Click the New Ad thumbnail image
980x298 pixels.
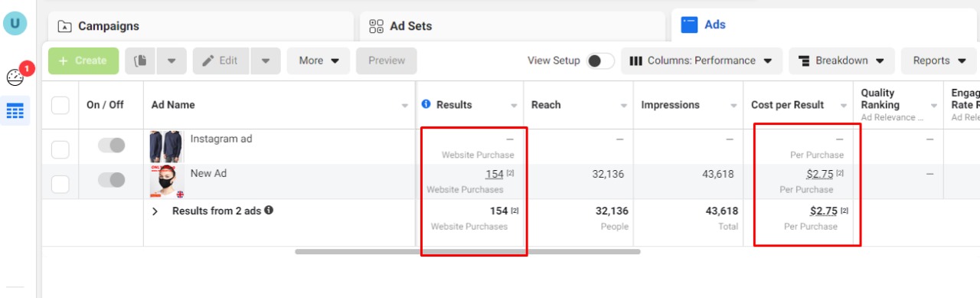pos(167,182)
